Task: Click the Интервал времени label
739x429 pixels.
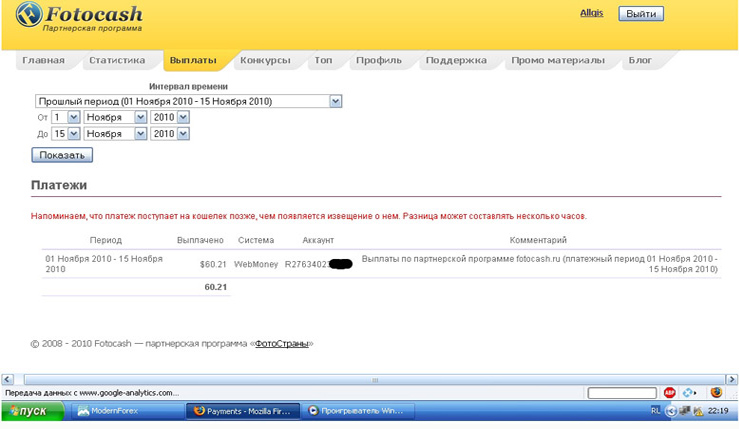Action: [189, 87]
